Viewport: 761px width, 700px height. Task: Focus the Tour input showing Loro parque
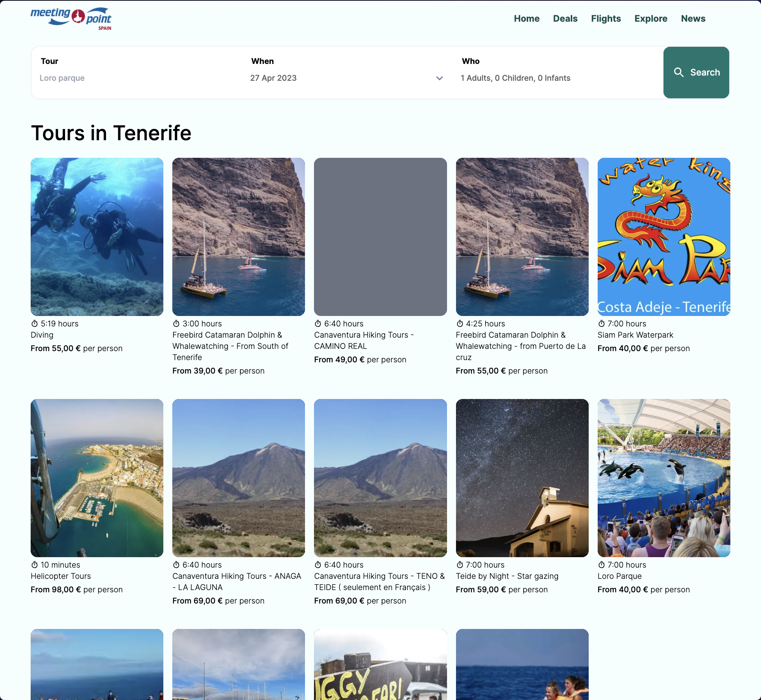pos(136,78)
